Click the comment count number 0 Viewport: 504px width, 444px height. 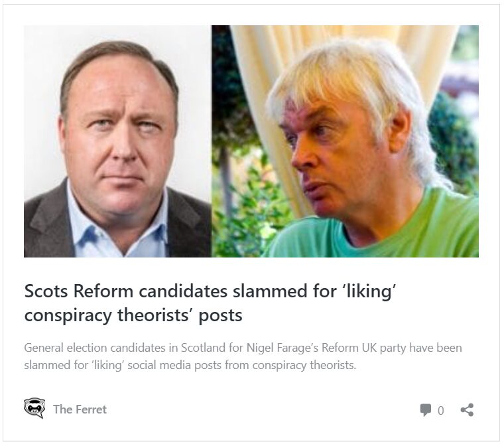[x=441, y=411]
